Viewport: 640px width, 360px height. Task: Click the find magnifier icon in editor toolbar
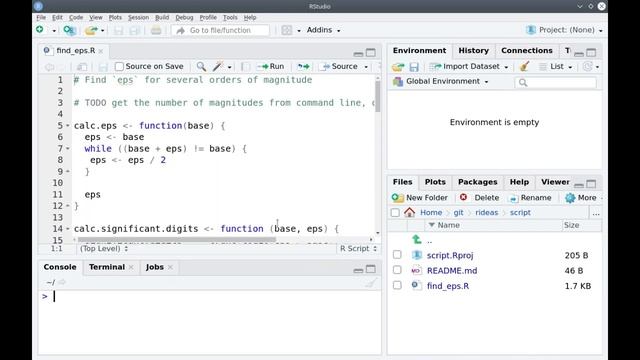click(x=201, y=66)
